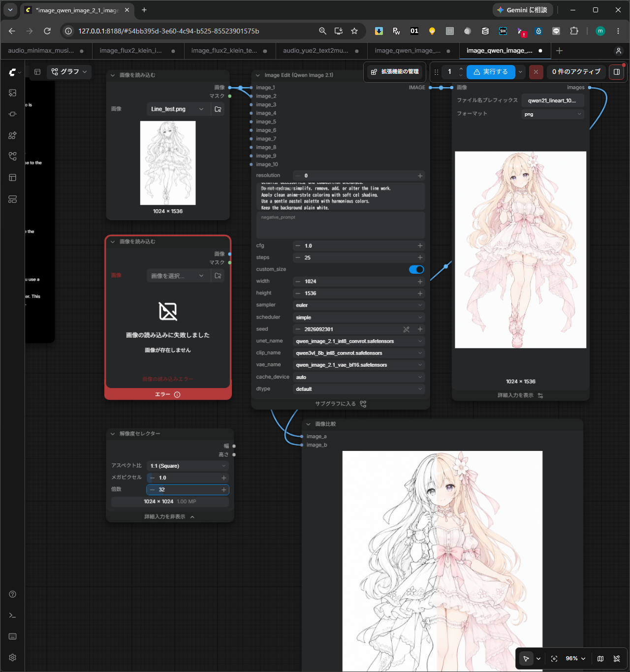
Task: Collapse the 解像度セレクター node
Action: 113,434
